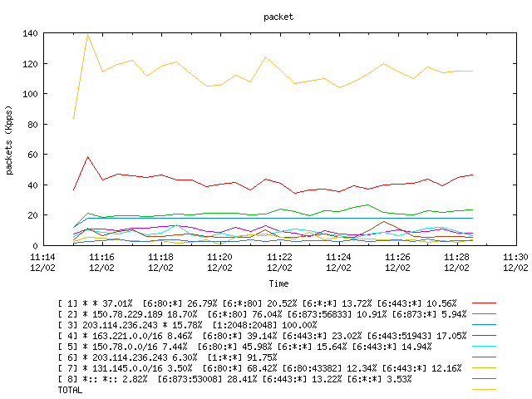Click the brown line's spike near 11:25
532x399 pixels.
383,222
